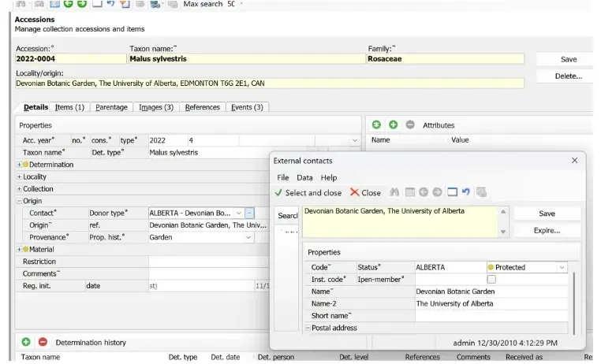Switch to the Images (3) tab
This screenshot has width=601, height=364.
156,107
